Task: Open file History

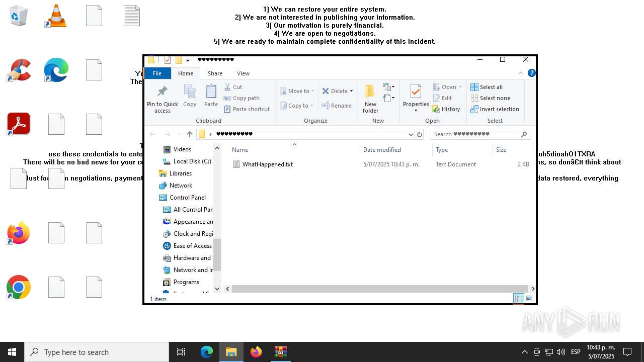Action: tap(446, 109)
